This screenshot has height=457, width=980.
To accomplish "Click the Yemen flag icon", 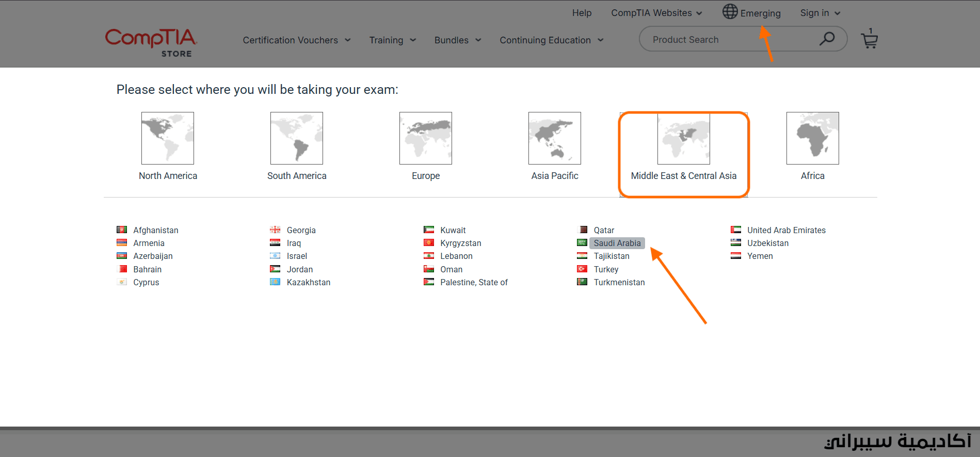I will [736, 255].
